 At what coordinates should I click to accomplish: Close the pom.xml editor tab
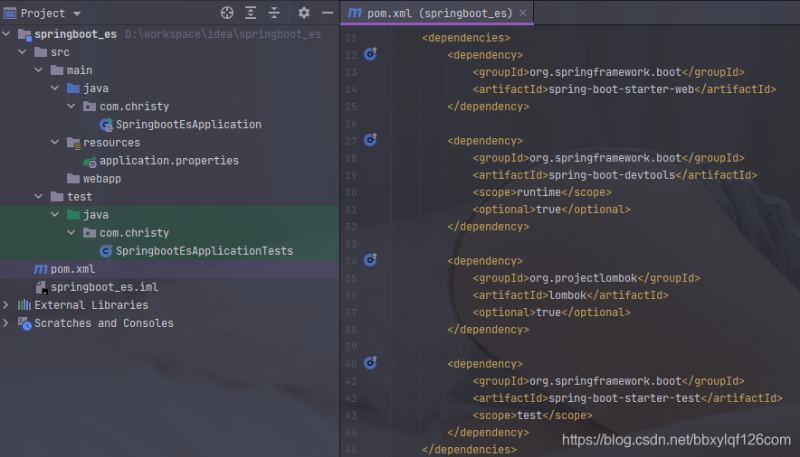523,12
